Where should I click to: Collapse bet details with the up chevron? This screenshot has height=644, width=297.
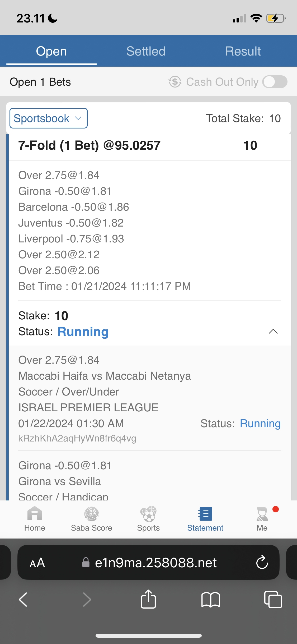273,332
